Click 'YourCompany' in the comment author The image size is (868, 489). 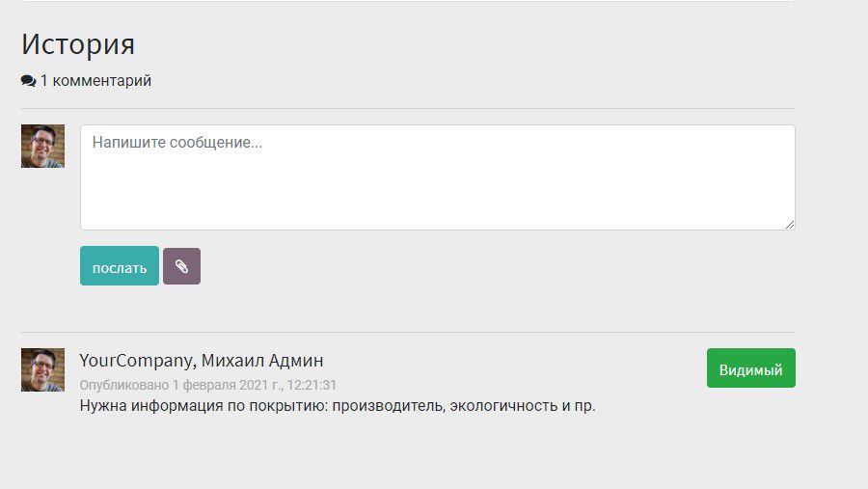137,361
